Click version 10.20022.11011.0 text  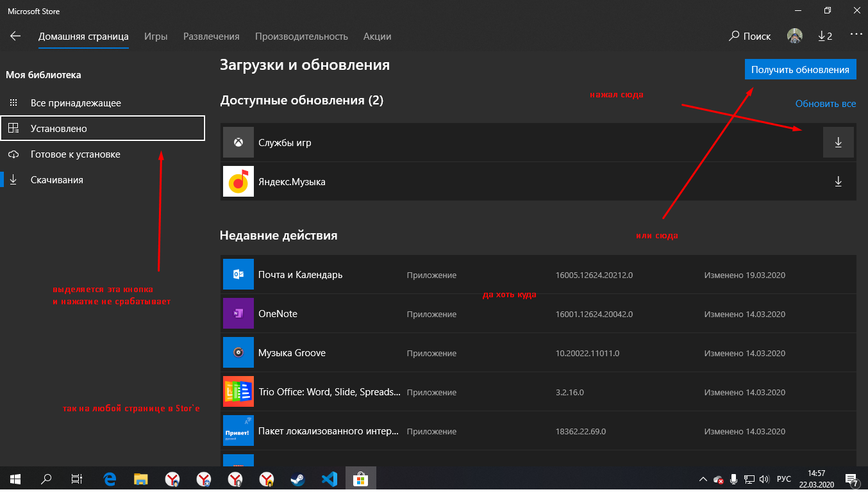(x=587, y=354)
